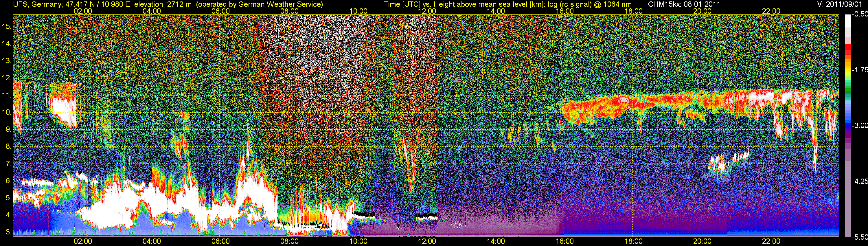Click the 'Time [UTC] vs. Height' plot title

tap(420, 4)
